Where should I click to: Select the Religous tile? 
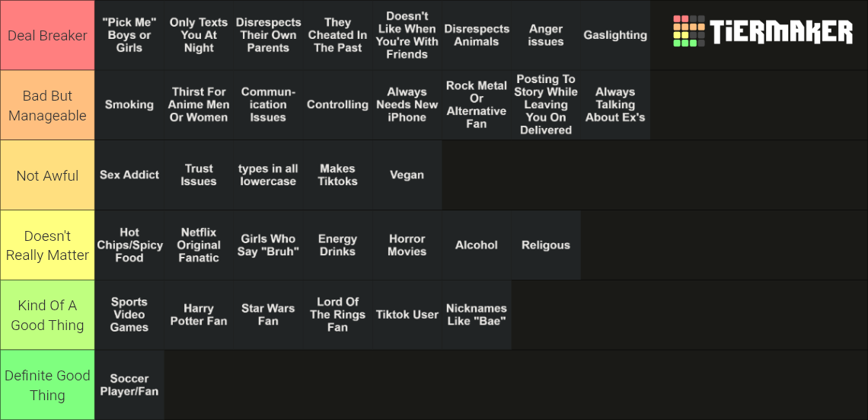pos(546,245)
